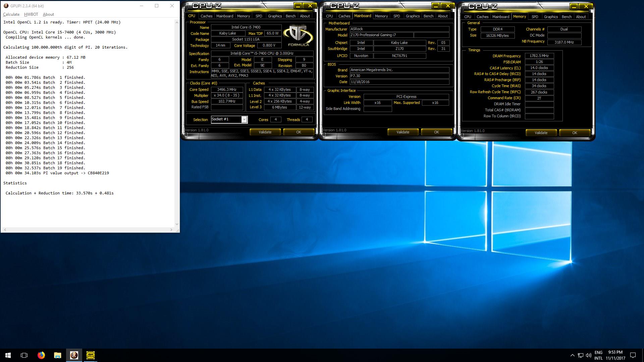Screen dimensions: 644x362
Task: Close the Mainboard CPU-Z window
Action: pyautogui.click(x=448, y=6)
